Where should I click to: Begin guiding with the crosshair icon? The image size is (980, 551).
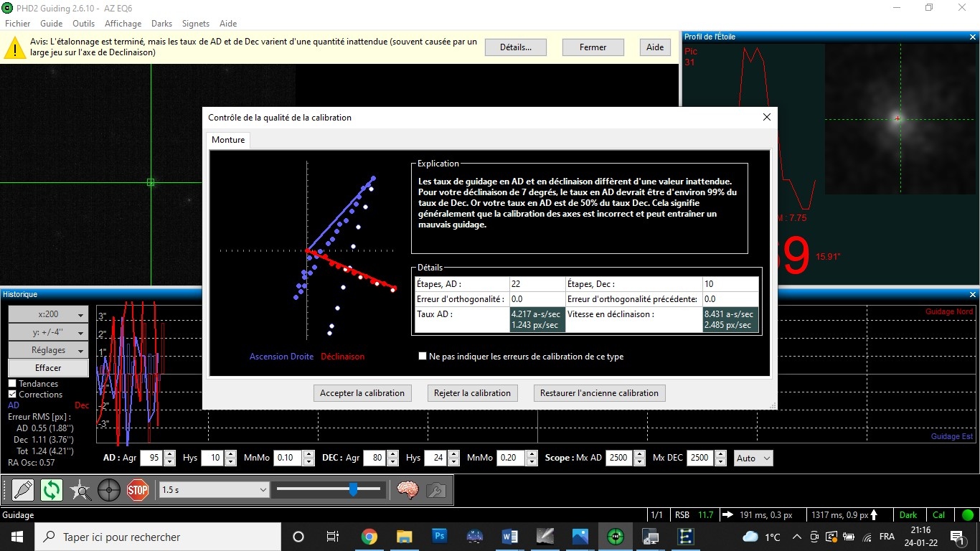[x=109, y=490]
